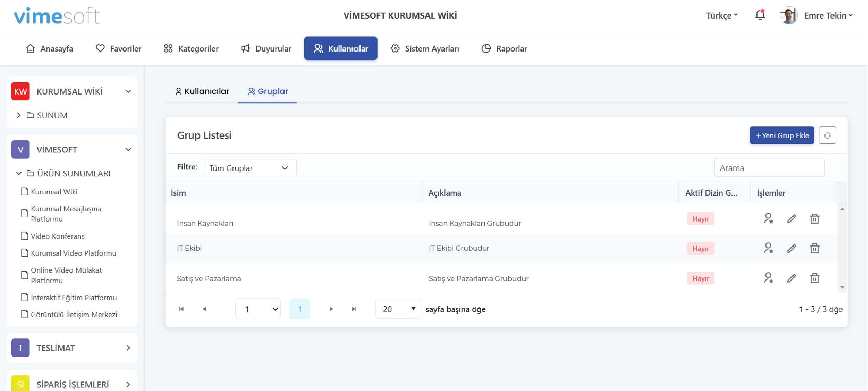Image resolution: width=868 pixels, height=391 pixels.
Task: Expand the SİPARİŞ İŞLEMLERİ section
Action: (128, 384)
